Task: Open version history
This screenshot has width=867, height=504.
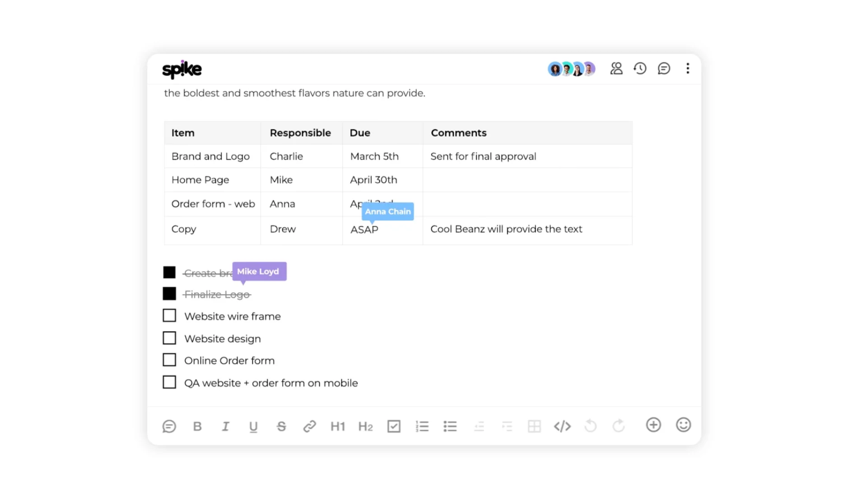Action: point(640,68)
